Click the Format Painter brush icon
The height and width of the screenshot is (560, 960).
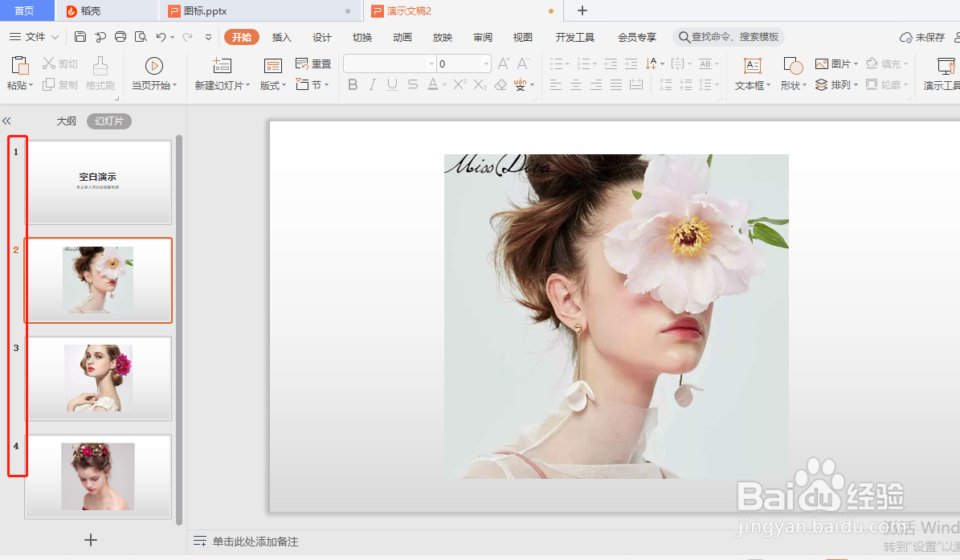coord(100,66)
